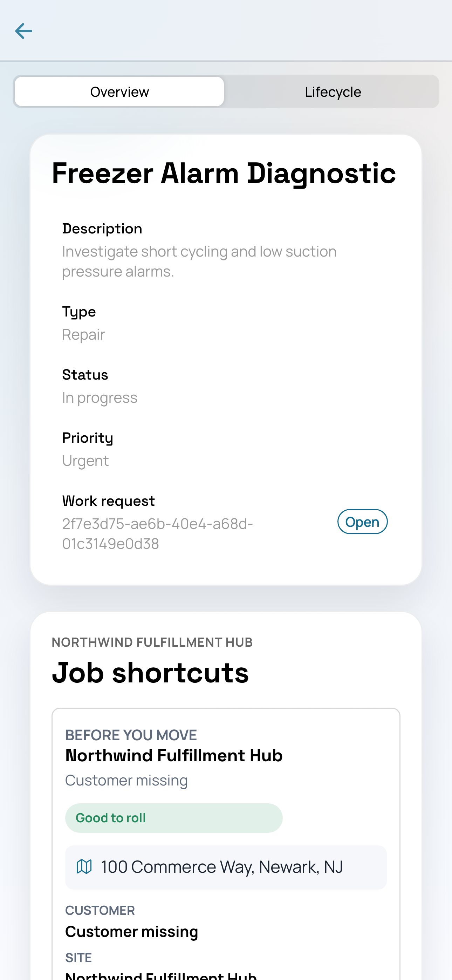452x980 pixels.
Task: Switch to the Overview tab
Action: (x=119, y=92)
